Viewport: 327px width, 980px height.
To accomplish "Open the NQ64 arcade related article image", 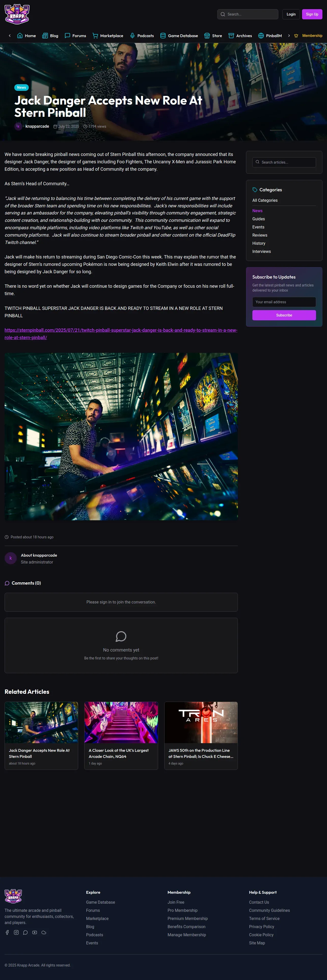I will [121, 723].
